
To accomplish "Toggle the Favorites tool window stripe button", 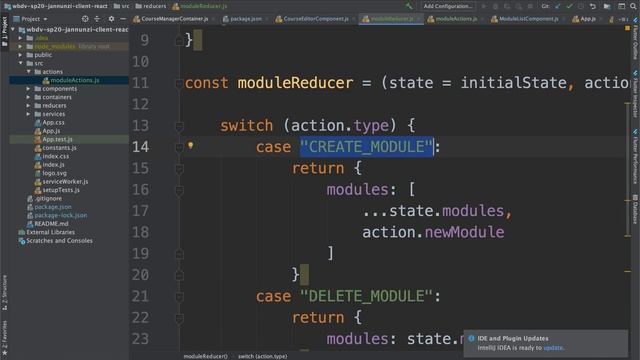I will (x=4, y=338).
